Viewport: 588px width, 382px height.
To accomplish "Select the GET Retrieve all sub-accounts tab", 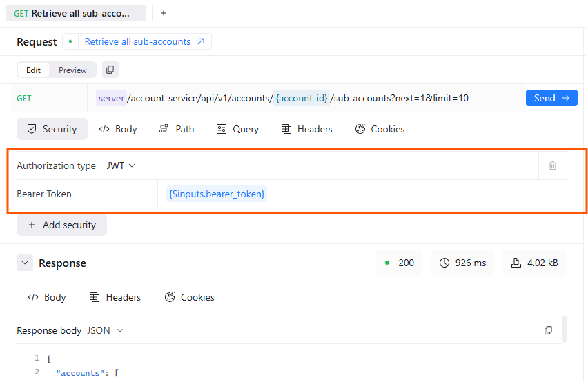I will 76,13.
